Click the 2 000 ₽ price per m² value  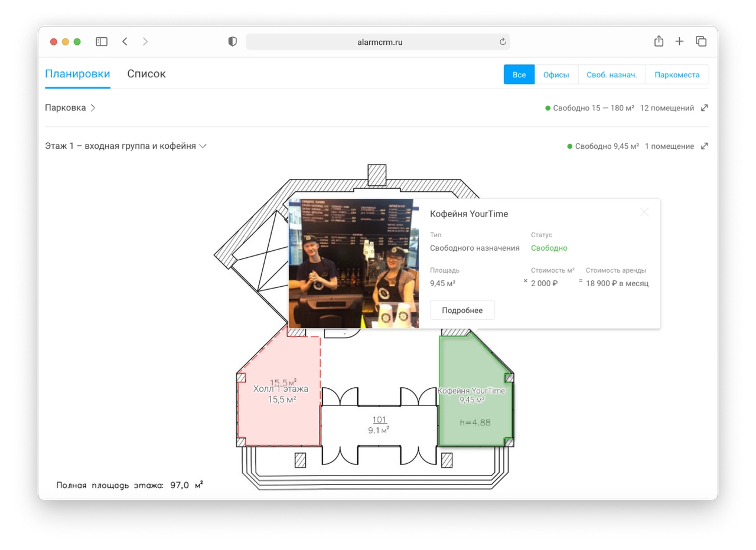pos(545,283)
